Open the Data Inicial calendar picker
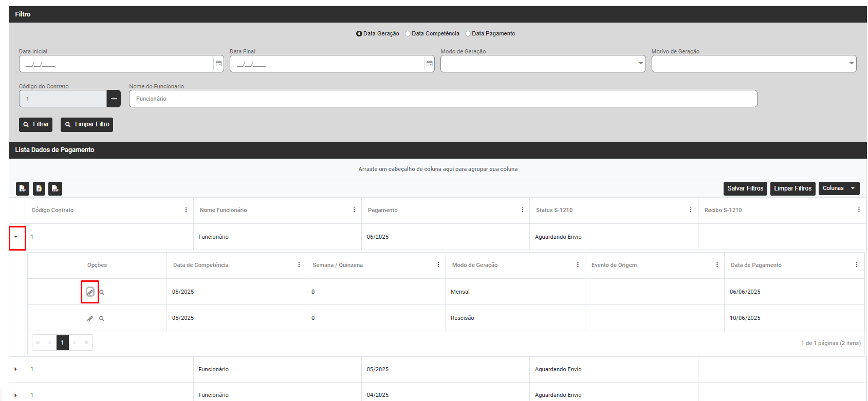868x401 pixels. coord(218,64)
